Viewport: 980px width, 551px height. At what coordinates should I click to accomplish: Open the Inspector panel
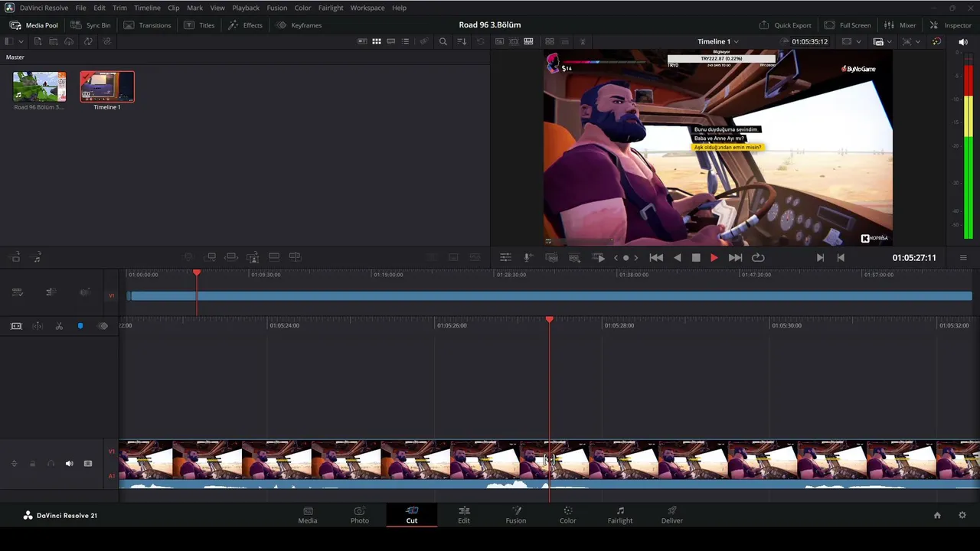pyautogui.click(x=949, y=25)
